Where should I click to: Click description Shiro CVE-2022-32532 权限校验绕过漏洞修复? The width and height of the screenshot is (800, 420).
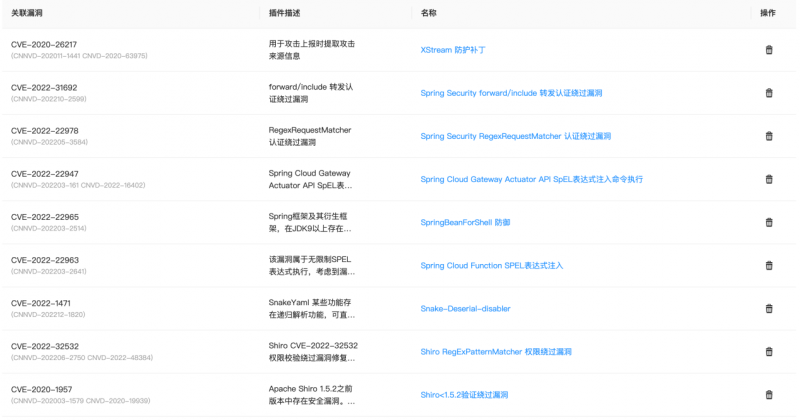(313, 352)
